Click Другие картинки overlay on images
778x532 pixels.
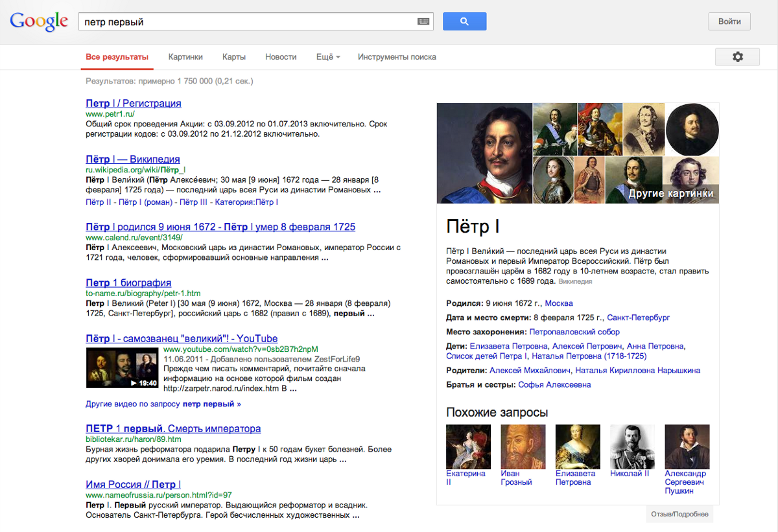tap(670, 193)
